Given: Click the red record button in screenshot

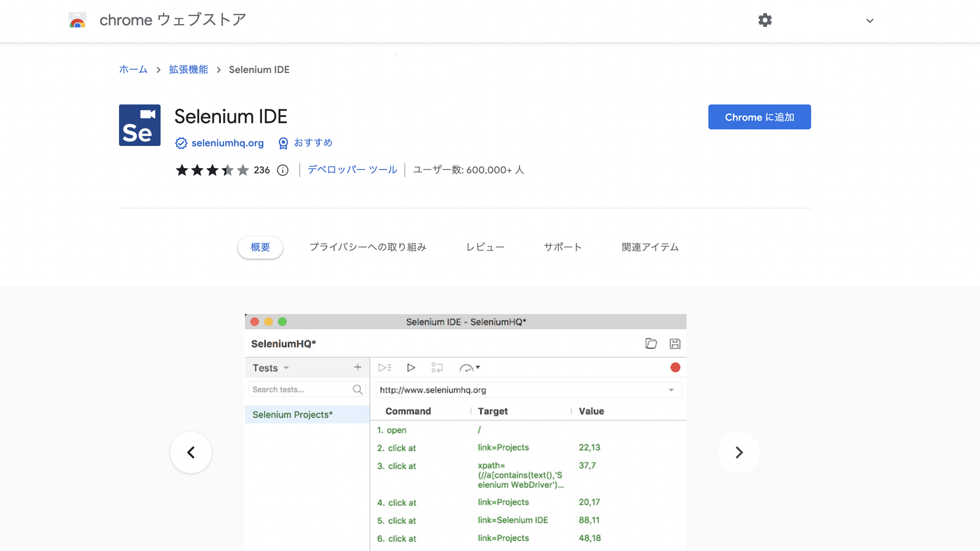Looking at the screenshot, I should (675, 367).
